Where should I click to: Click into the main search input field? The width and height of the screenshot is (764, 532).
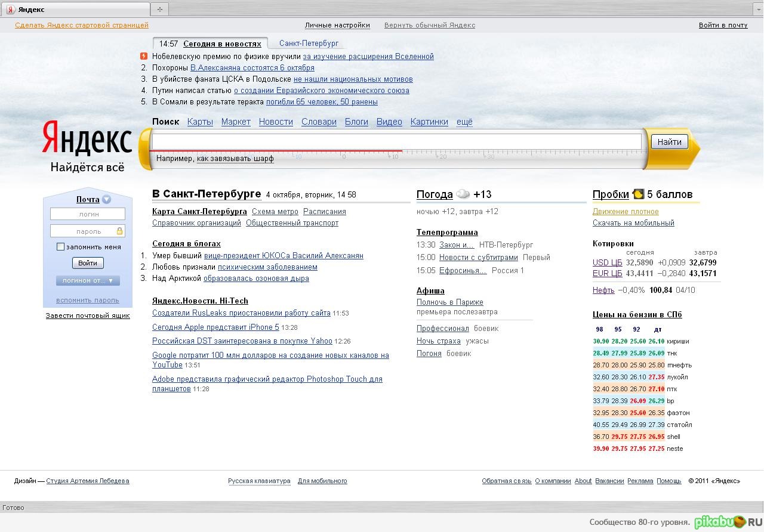396,141
